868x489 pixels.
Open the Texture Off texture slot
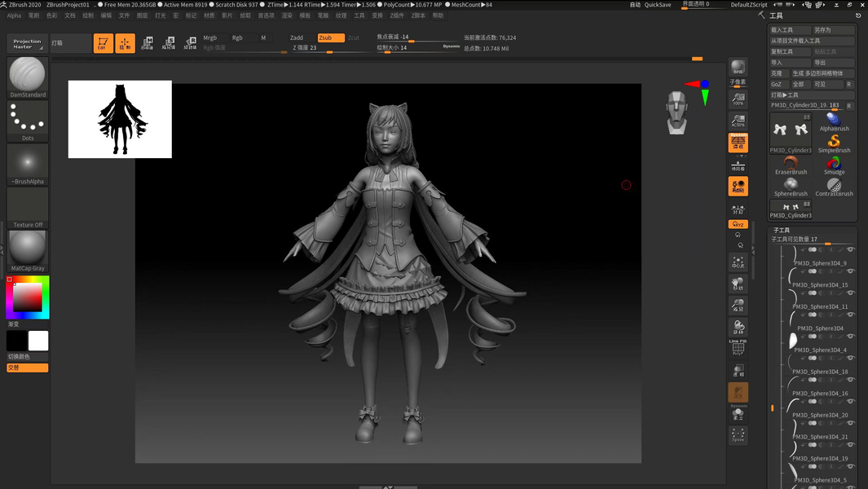28,208
